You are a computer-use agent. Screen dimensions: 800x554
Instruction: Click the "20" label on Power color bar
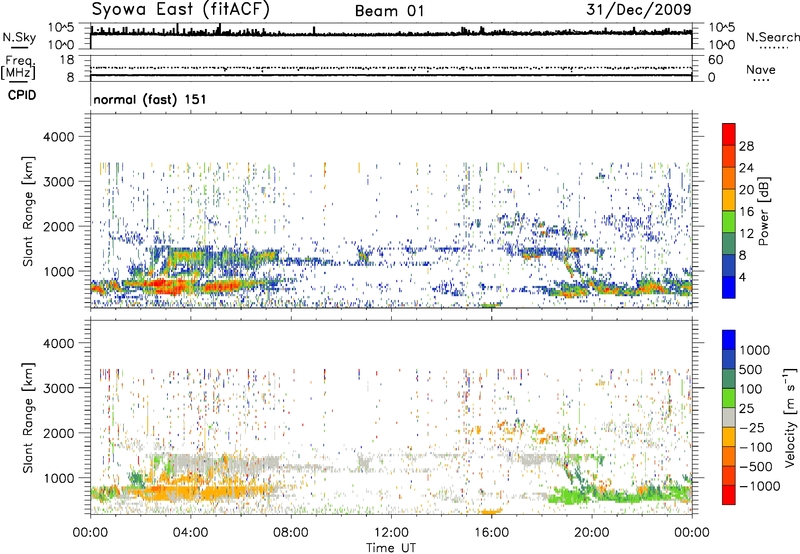coord(746,190)
